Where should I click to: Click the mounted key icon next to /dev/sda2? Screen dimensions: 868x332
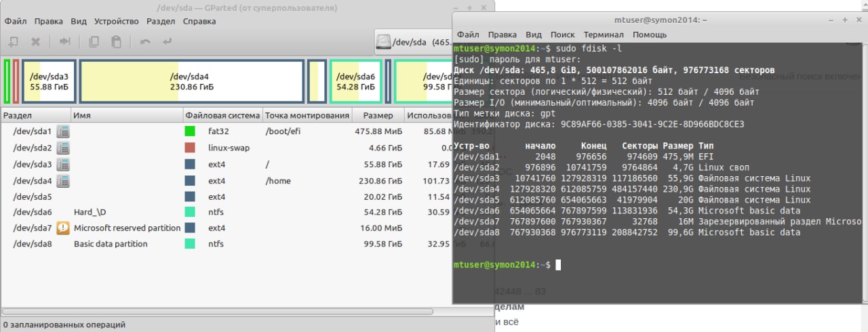[x=62, y=148]
